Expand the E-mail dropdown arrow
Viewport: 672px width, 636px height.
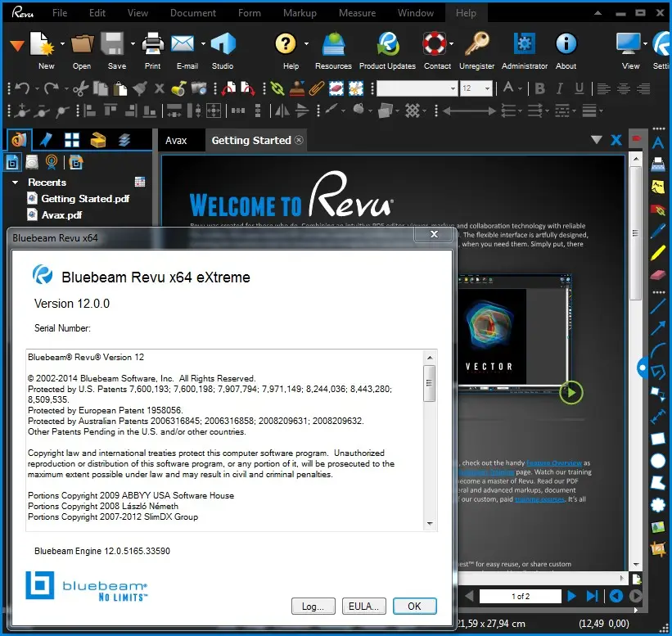(x=203, y=43)
